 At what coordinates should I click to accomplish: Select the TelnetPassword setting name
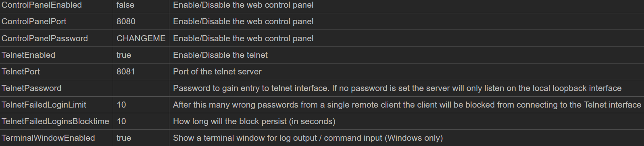coord(31,88)
